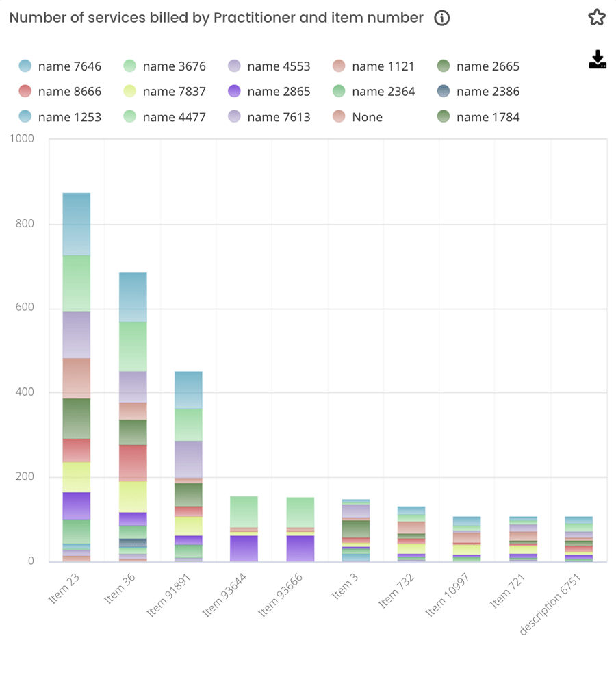
Task: Toggle the name 1121 series off
Action: 339,66
